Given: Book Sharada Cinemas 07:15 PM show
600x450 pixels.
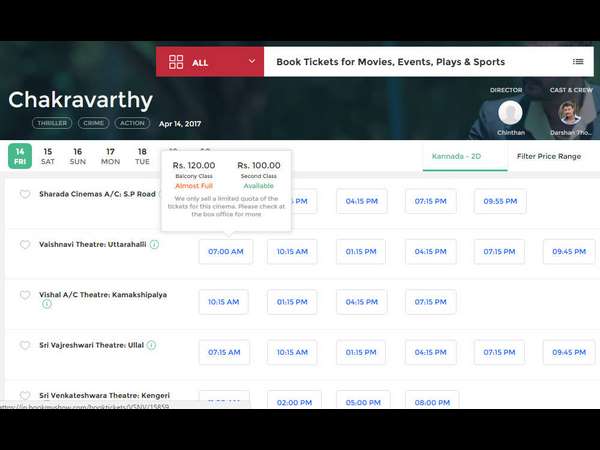Looking at the screenshot, I should point(431,201).
